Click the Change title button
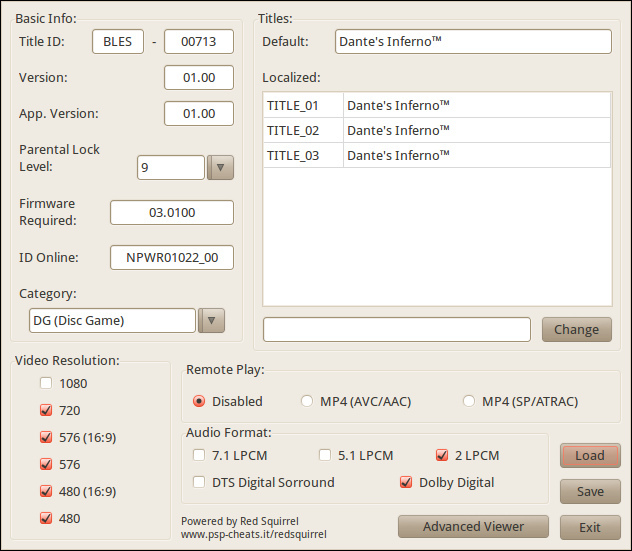Screen dimensions: 632x551 click(x=577, y=329)
